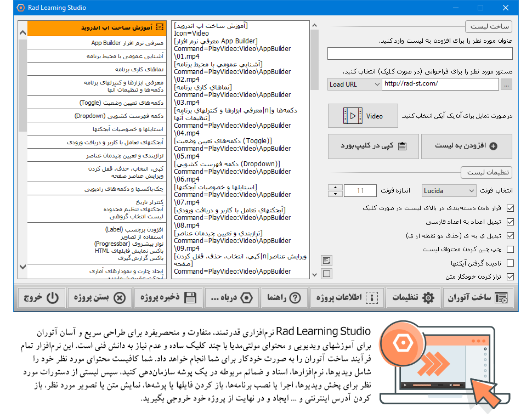Select list item معرفی نرم افزار App Builder
The width and height of the screenshot is (532, 418).
pyautogui.click(x=97, y=43)
